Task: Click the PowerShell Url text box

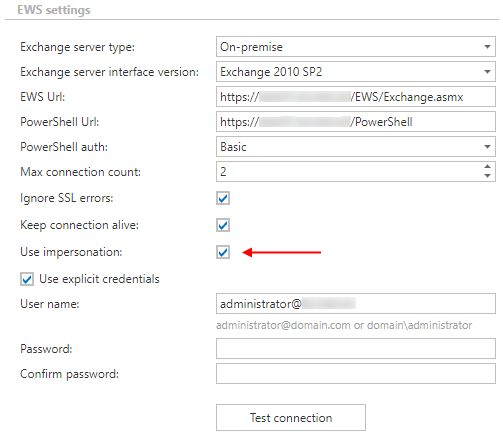Action: (356, 122)
